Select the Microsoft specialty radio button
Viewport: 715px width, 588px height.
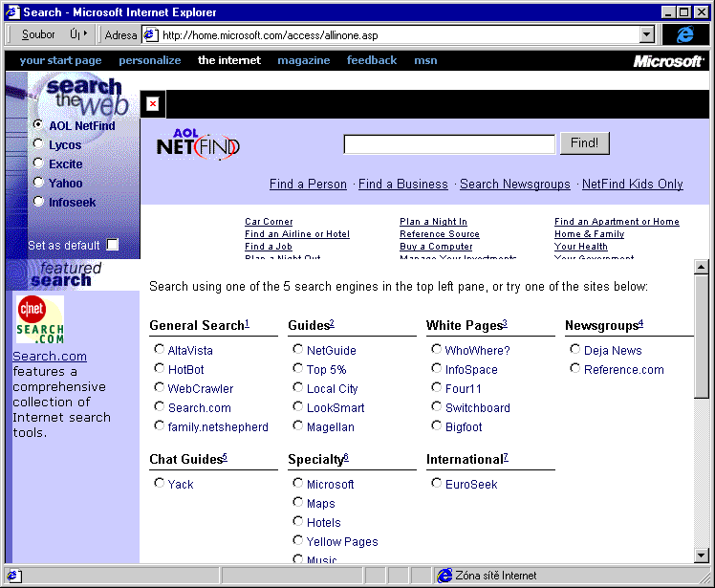(298, 483)
